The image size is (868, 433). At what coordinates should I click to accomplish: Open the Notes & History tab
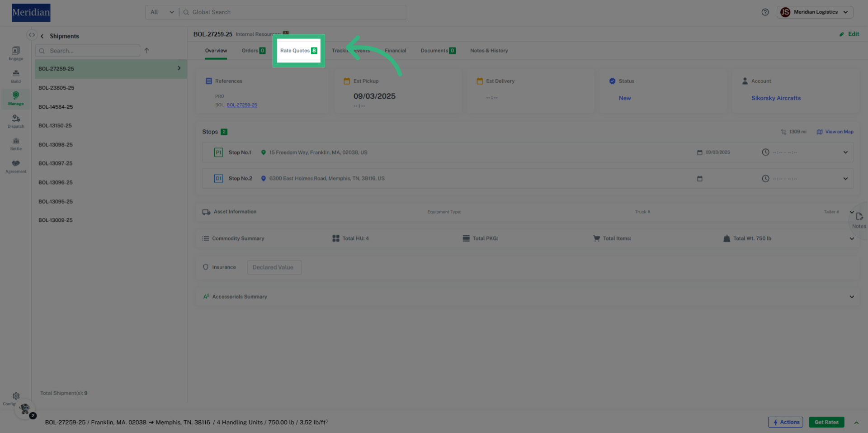point(489,51)
